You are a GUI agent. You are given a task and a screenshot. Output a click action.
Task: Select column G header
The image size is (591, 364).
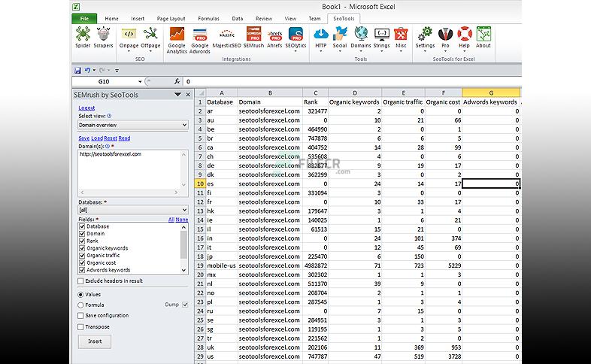491,93
